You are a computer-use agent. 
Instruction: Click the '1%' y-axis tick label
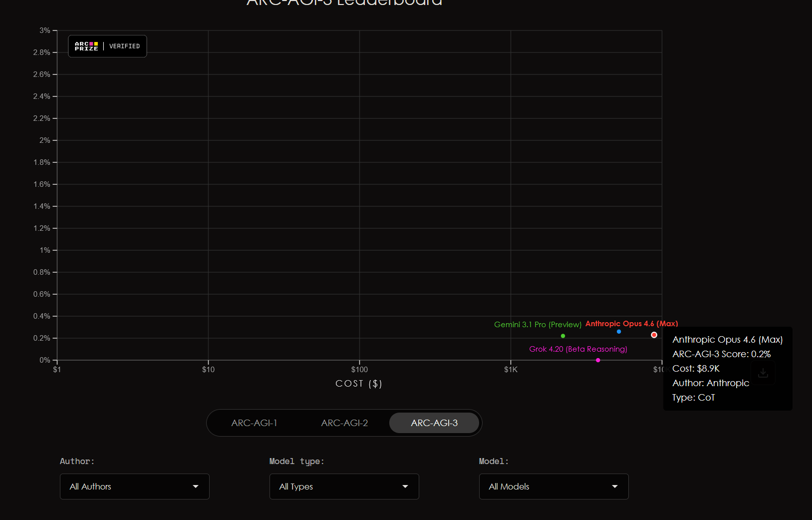coord(45,250)
